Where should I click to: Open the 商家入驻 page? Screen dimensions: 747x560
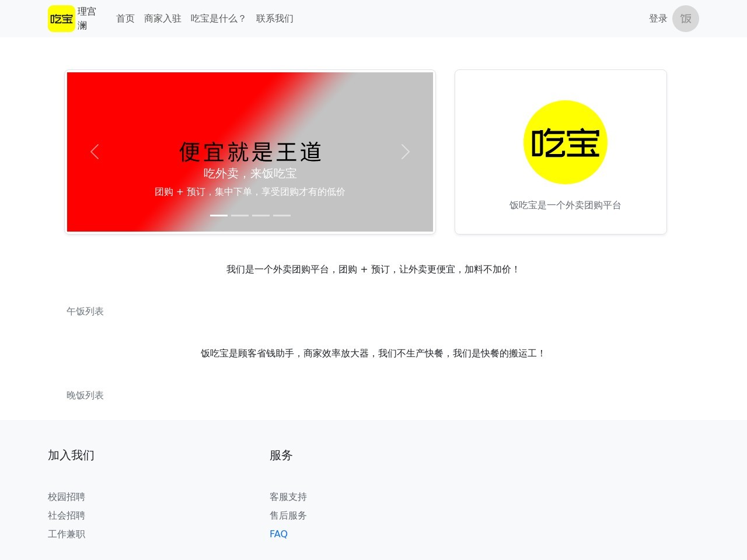(163, 18)
